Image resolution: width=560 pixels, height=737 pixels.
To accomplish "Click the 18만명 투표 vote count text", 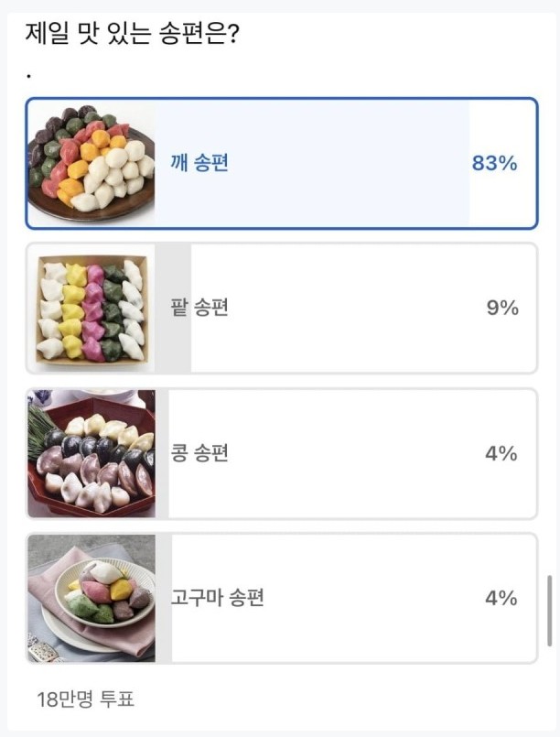I will tap(86, 700).
